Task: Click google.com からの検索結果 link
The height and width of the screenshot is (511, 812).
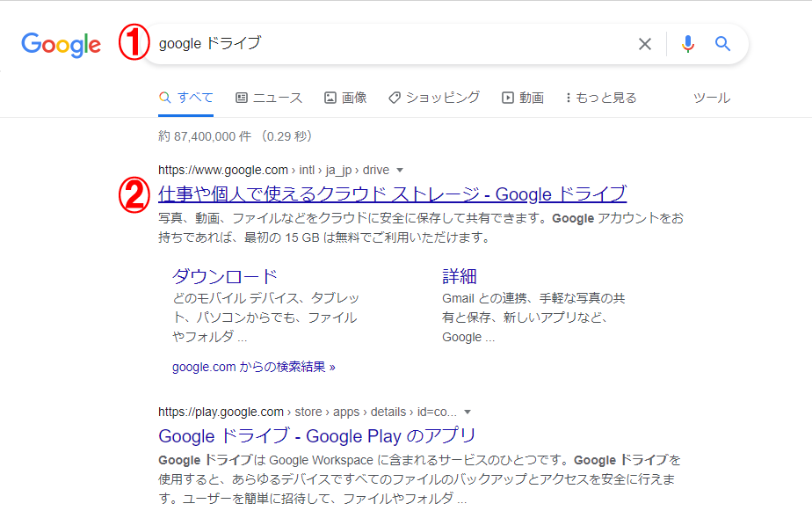Action: point(254,367)
